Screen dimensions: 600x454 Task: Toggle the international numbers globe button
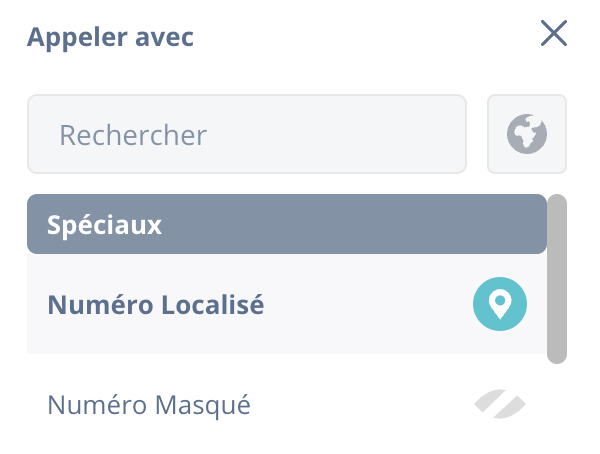click(x=527, y=134)
